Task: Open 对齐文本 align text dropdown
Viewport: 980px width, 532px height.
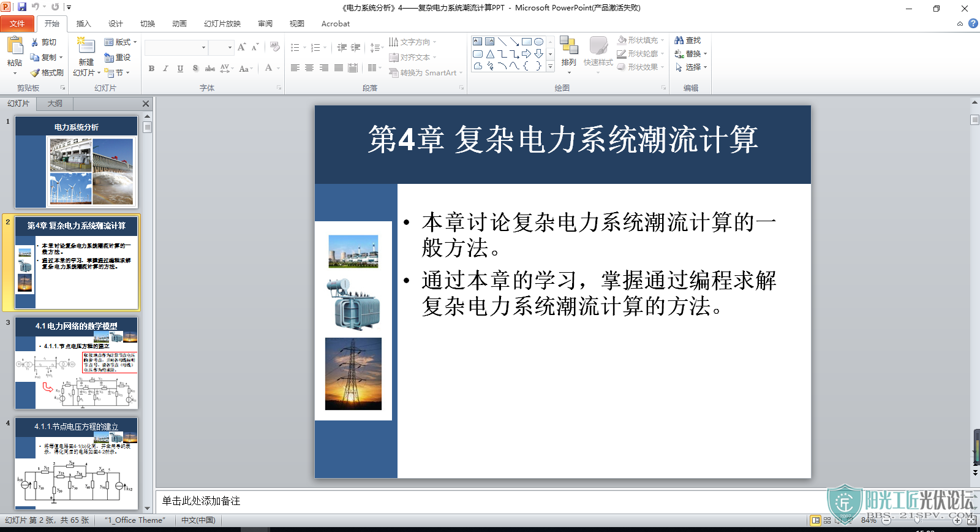Action: pos(413,57)
